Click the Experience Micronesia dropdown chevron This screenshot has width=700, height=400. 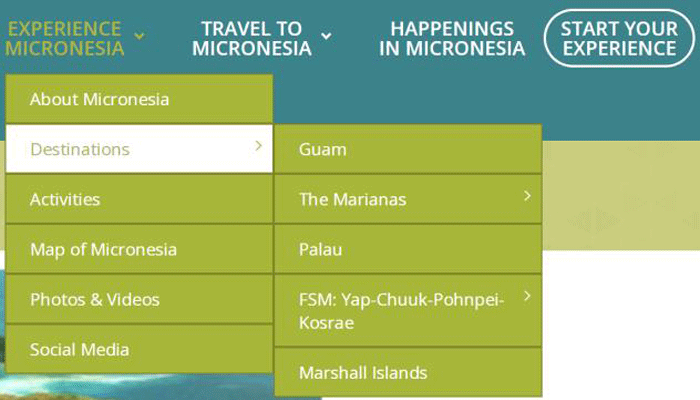[x=139, y=36]
